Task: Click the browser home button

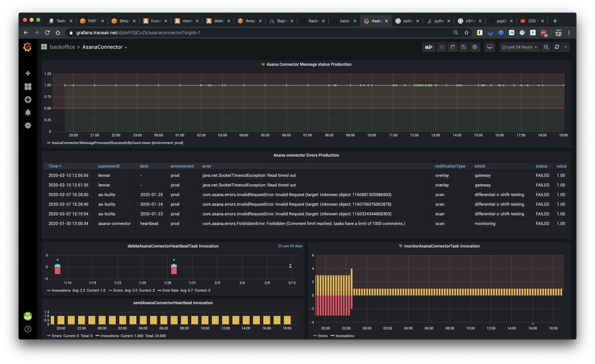Action: pos(58,32)
